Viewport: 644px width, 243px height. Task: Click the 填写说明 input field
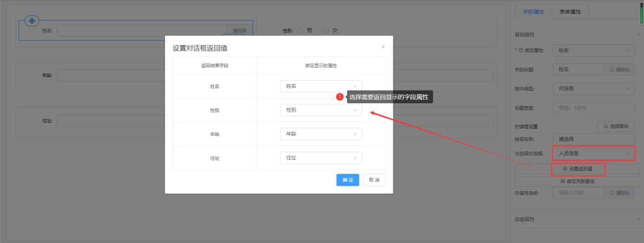coord(578,193)
